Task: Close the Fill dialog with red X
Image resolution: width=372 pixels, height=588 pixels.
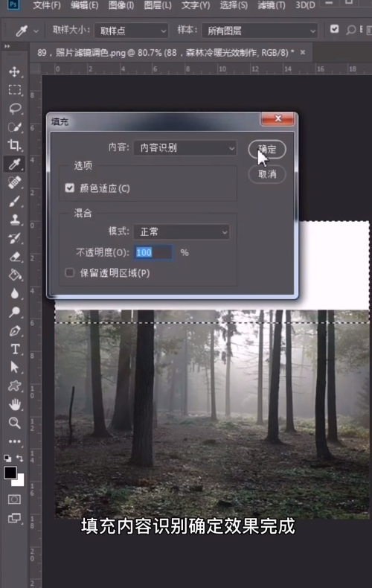Action: pos(278,119)
